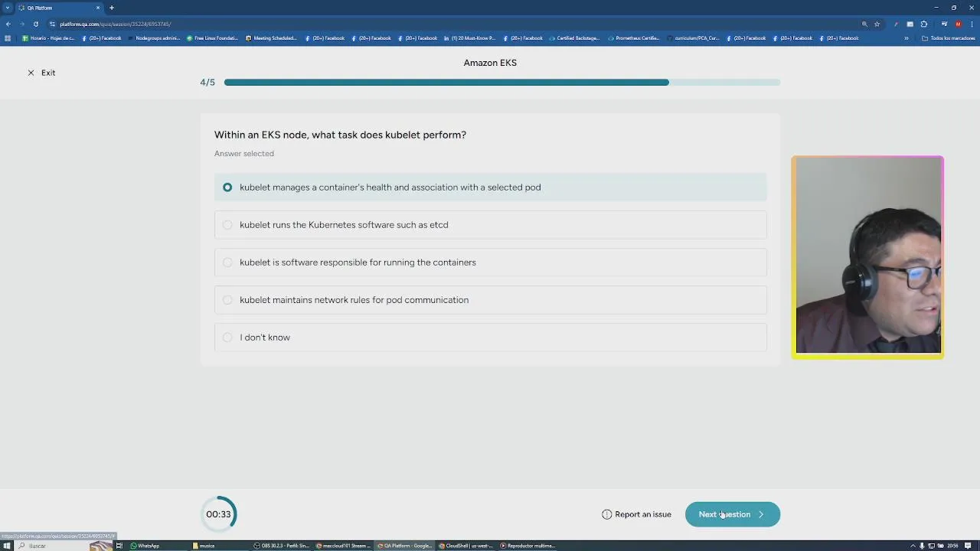
Task: Bookmark this page with the star icon
Action: 877,24
